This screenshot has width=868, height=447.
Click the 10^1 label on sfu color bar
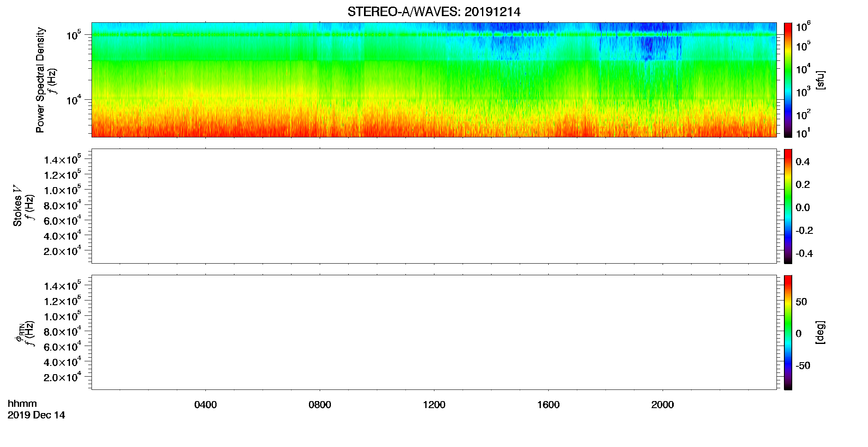click(x=803, y=133)
